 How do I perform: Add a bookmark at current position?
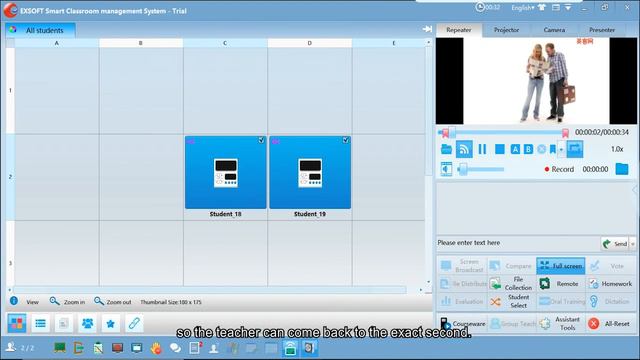click(553, 149)
